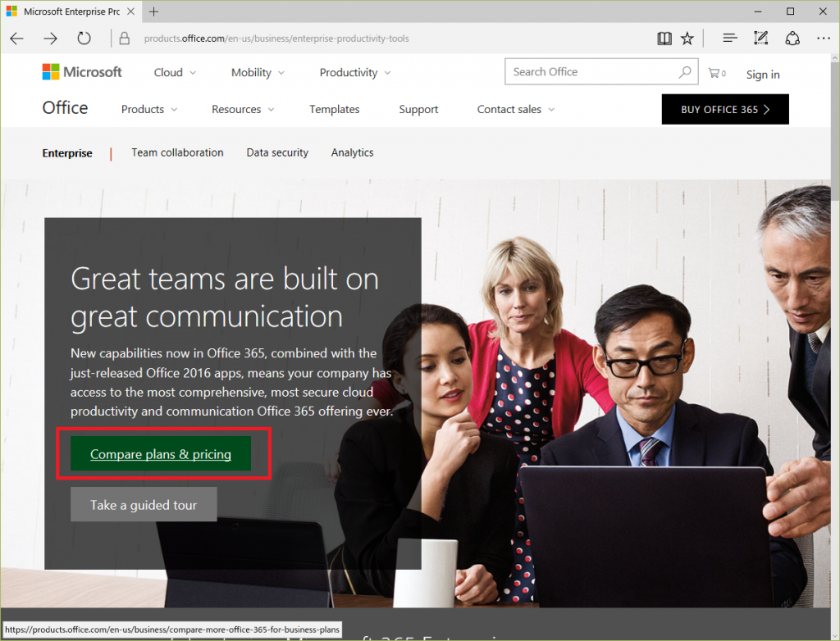
Task: Refresh the current page
Action: click(84, 39)
